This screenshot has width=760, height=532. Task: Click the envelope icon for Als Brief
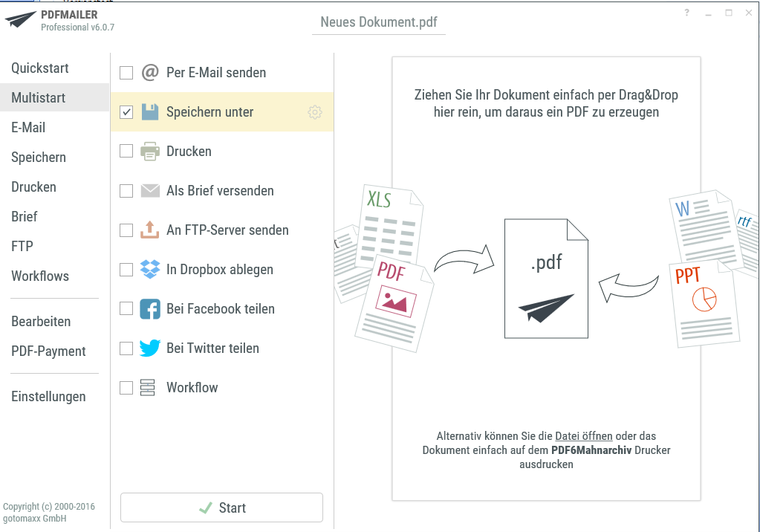(x=150, y=191)
